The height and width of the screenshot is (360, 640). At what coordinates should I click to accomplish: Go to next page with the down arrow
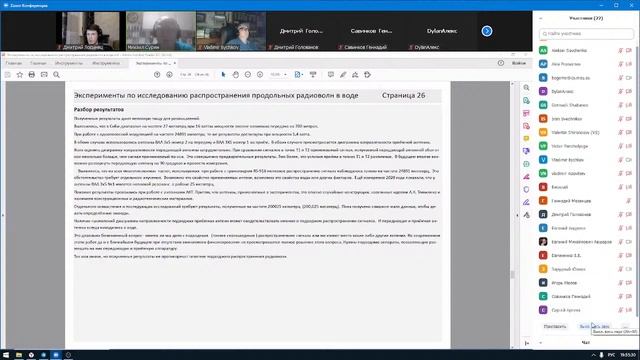(169, 75)
